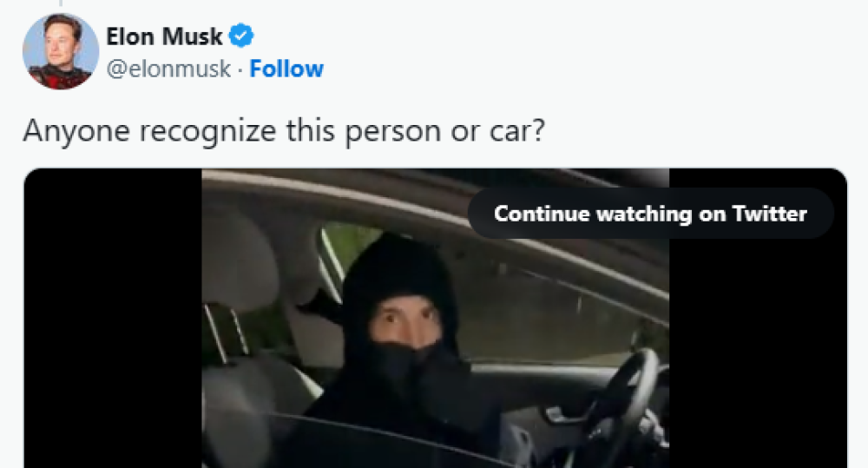Open the Elon Musk display name
The height and width of the screenshot is (468, 868).
point(164,36)
